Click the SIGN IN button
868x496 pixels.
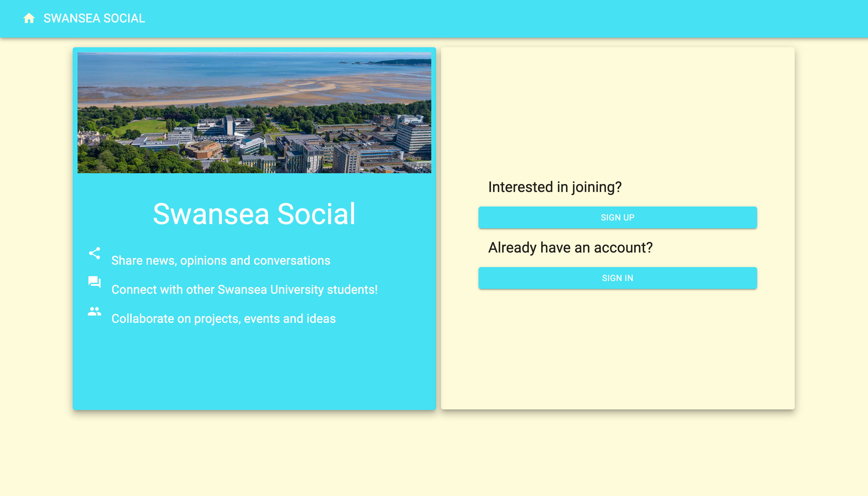pyautogui.click(x=617, y=278)
